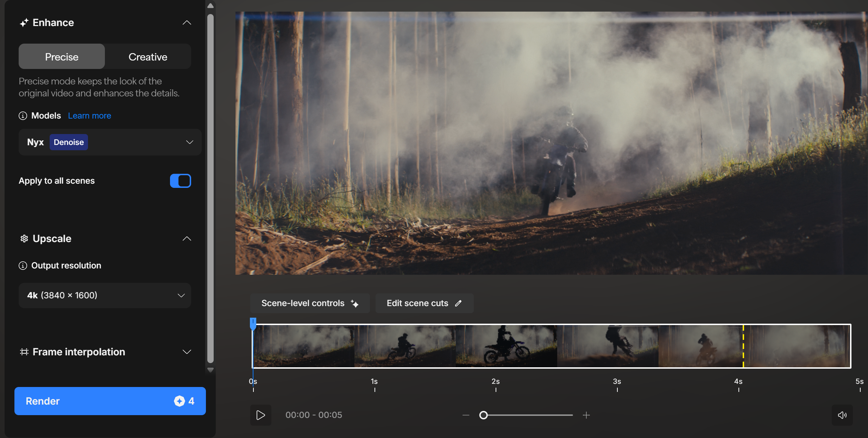The image size is (868, 438).
Task: Click the zoom-in plus icon
Action: coord(586,415)
